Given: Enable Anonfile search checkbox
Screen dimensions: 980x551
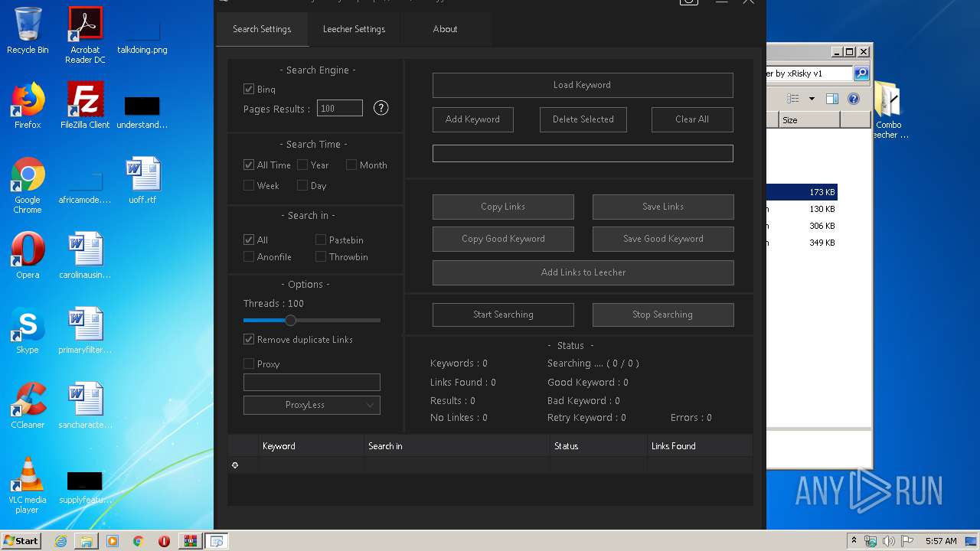Looking at the screenshot, I should click(249, 256).
